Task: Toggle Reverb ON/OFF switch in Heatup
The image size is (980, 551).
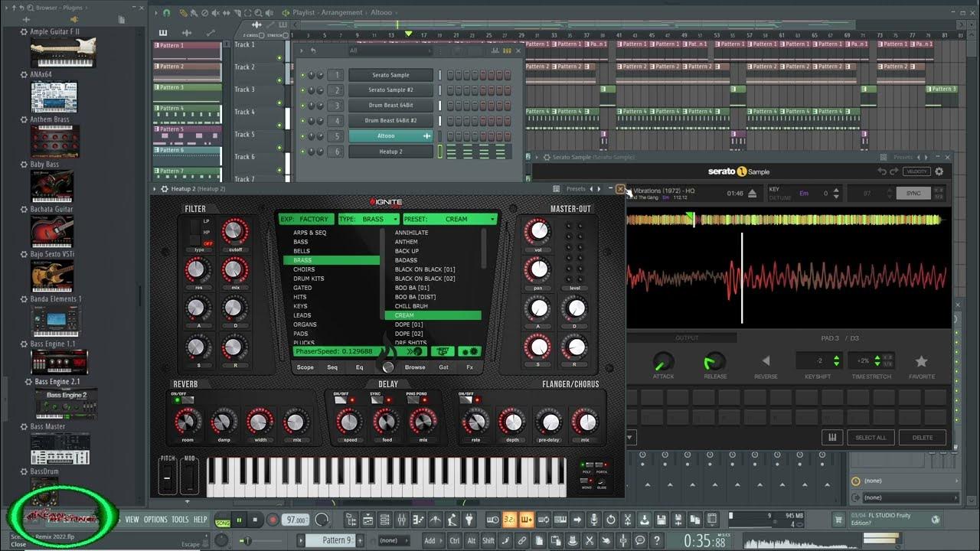Action: [x=183, y=399]
